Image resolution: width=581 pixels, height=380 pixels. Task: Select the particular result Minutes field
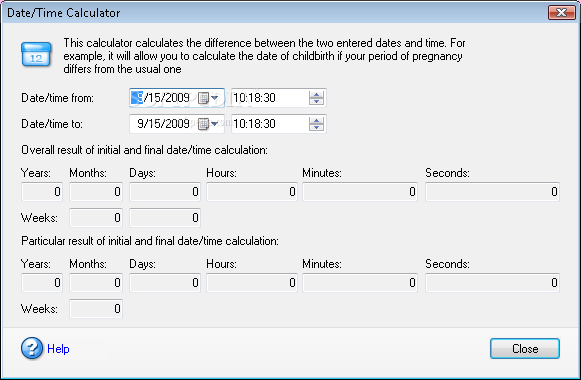[360, 283]
